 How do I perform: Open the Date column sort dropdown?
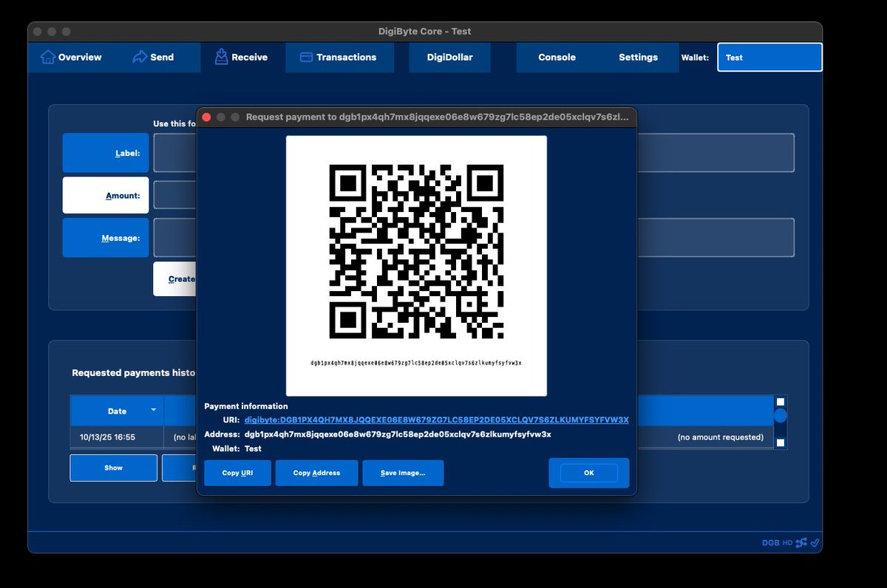154,411
